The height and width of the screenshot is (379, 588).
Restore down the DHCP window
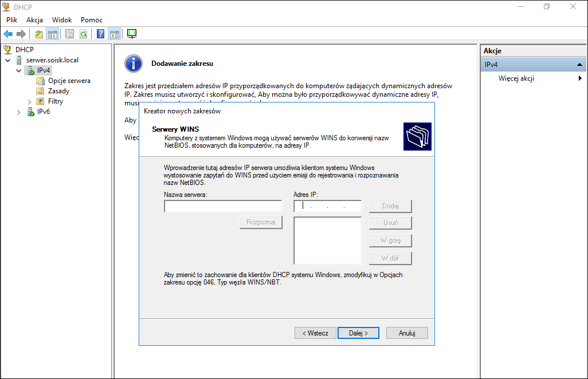[547, 7]
